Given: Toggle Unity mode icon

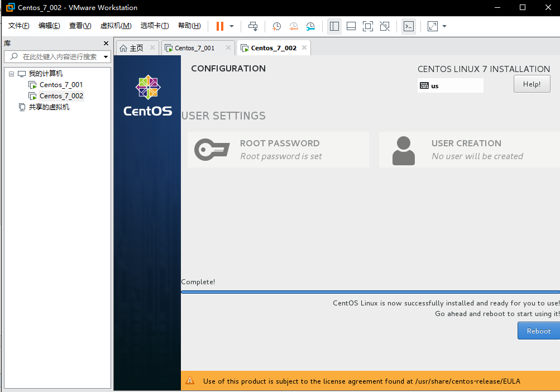Looking at the screenshot, I should click(x=385, y=26).
